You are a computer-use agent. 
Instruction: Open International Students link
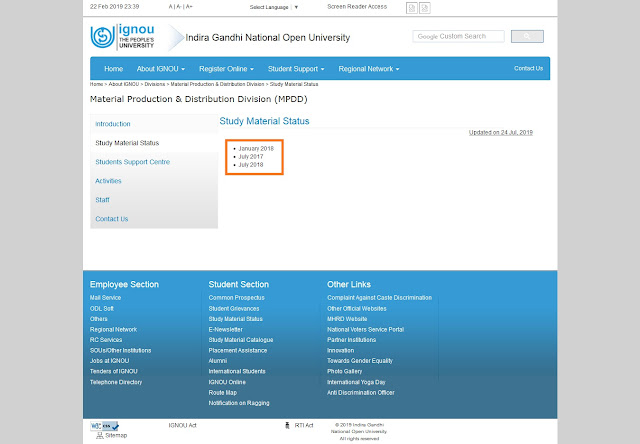(237, 372)
